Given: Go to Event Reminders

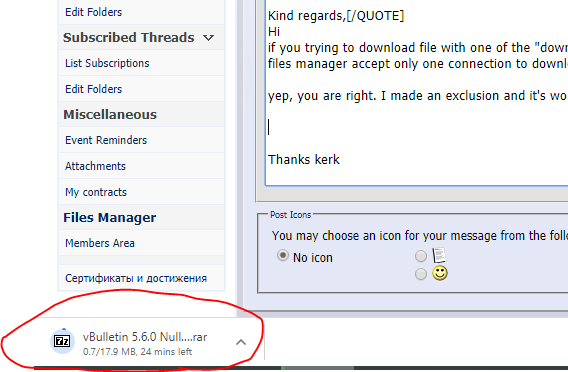Looking at the screenshot, I should click(106, 140).
